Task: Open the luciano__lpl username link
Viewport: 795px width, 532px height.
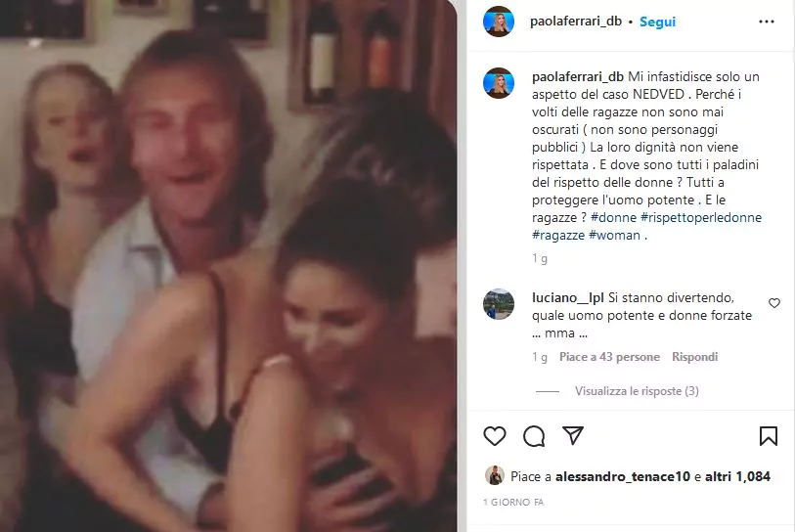Action: [568, 297]
